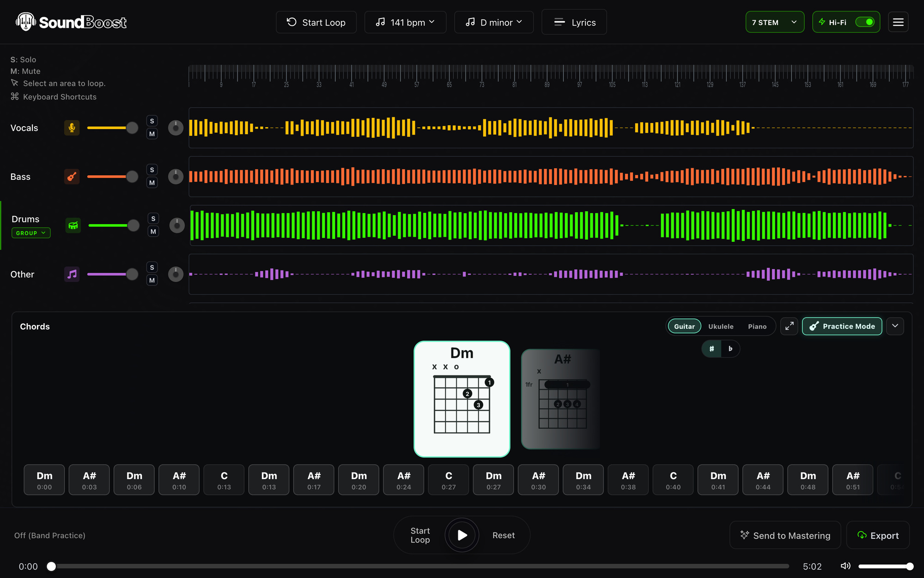The image size is (924, 578).
Task: Click the Vocals waveform track
Action: (x=551, y=128)
